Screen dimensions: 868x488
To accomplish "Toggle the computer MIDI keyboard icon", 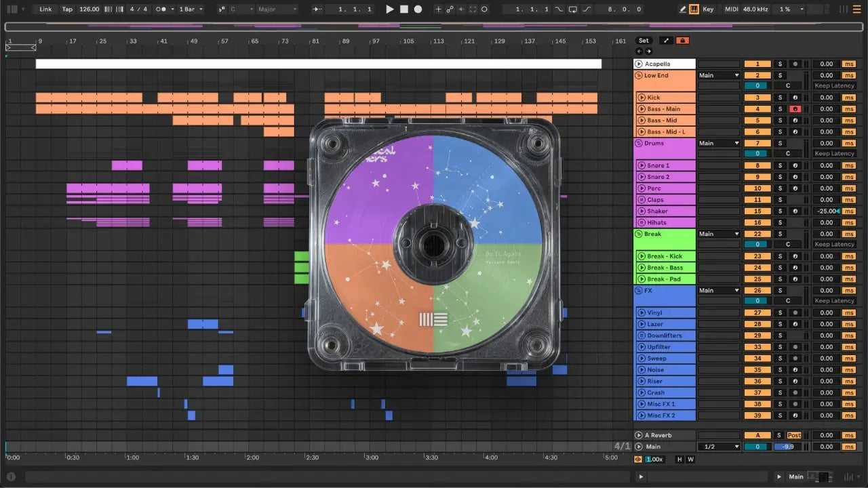I will (694, 9).
